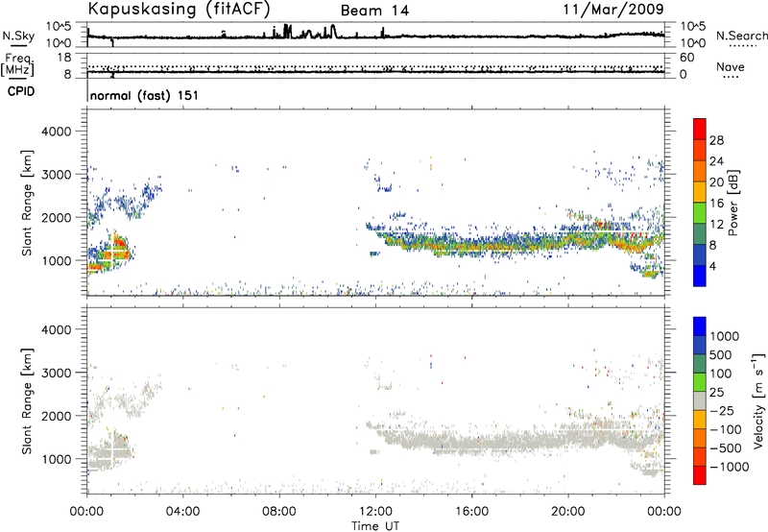Click the "4000" tick on the power panel

(57, 132)
